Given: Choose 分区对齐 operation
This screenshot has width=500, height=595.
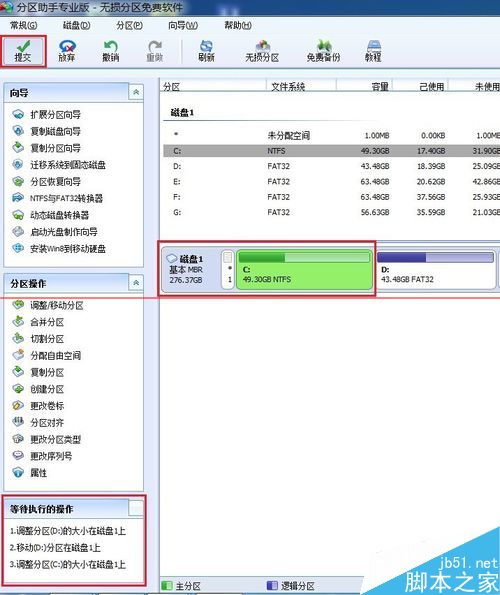Looking at the screenshot, I should 38,422.
